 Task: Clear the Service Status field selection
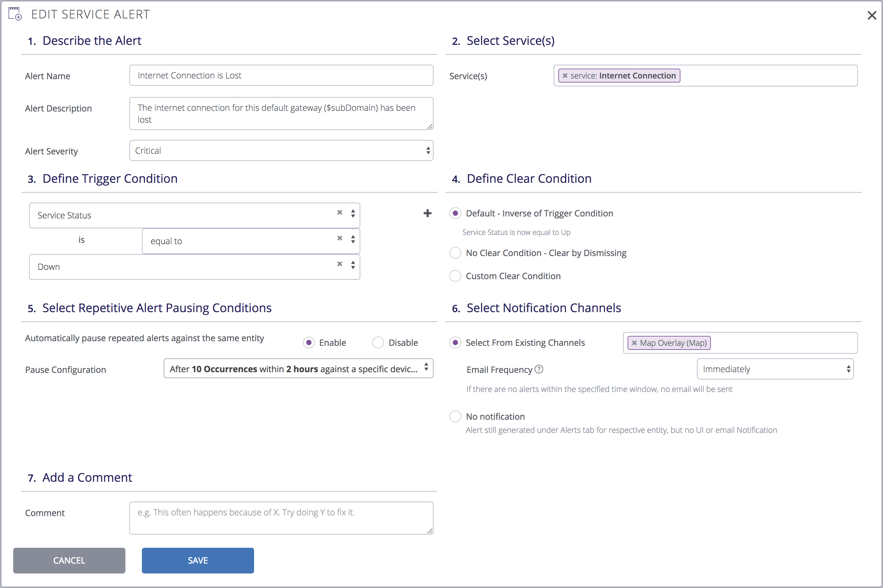point(339,212)
